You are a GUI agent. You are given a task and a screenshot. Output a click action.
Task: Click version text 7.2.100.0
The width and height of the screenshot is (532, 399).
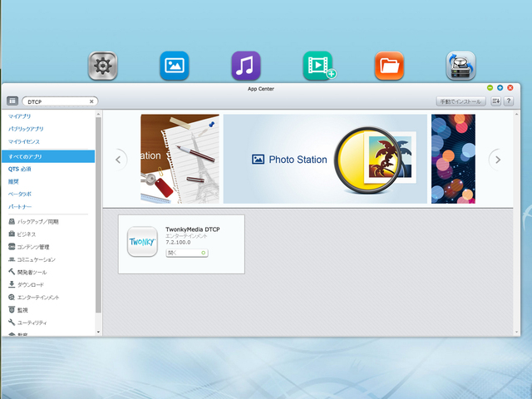(x=178, y=242)
